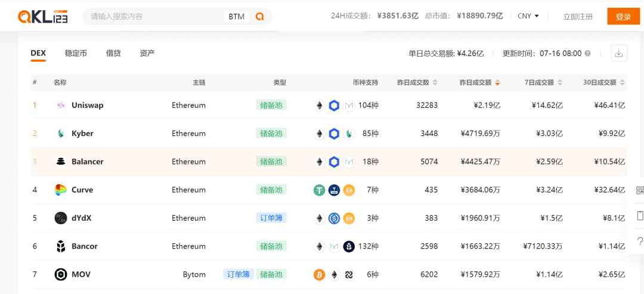Open the Bancor name link
Image resolution: width=644 pixels, height=294 pixels.
[85, 246]
